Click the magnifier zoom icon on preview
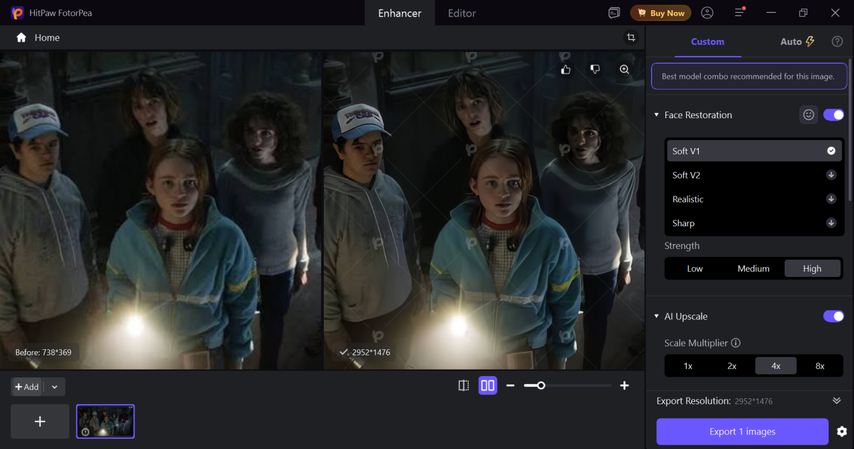Image resolution: width=854 pixels, height=449 pixels. tap(624, 69)
